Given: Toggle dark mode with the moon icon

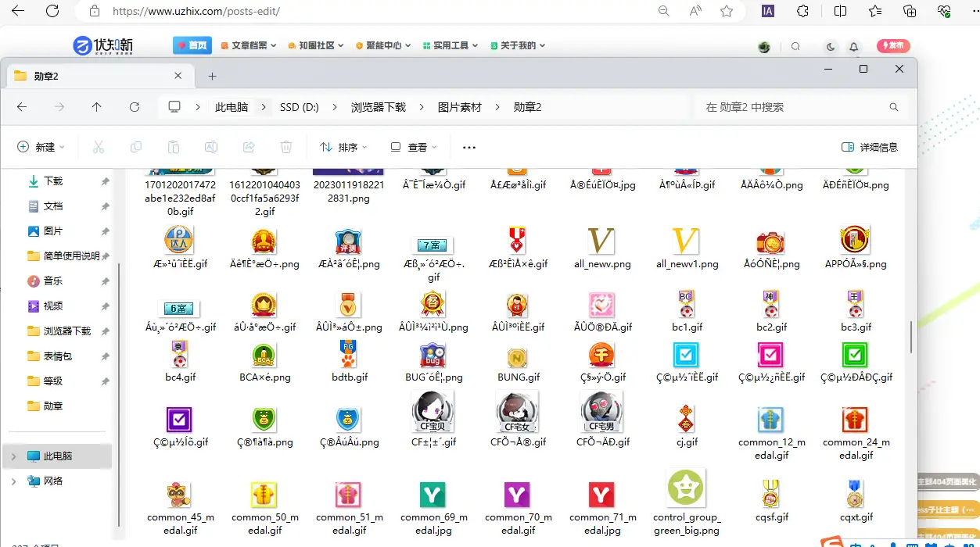Looking at the screenshot, I should click(830, 46).
